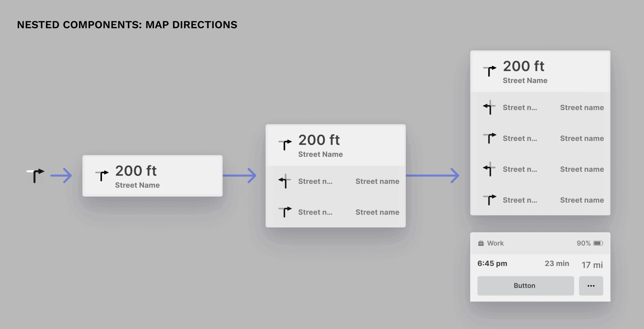
Task: Click the briefcase icon next to Work
Action: coord(481,243)
